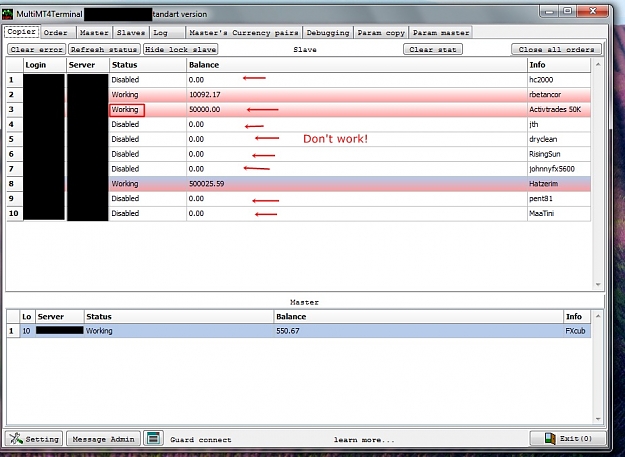Click Refresh status button
625x457 pixels.
(104, 49)
